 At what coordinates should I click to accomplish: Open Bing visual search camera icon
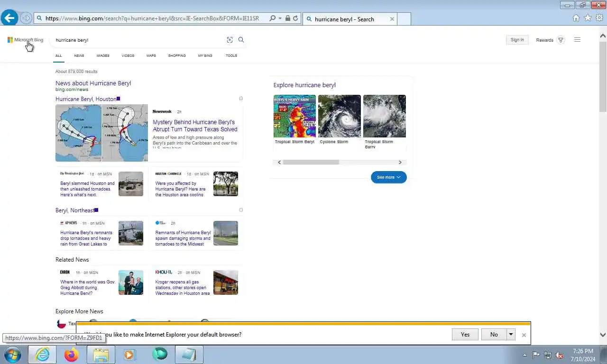pyautogui.click(x=230, y=40)
